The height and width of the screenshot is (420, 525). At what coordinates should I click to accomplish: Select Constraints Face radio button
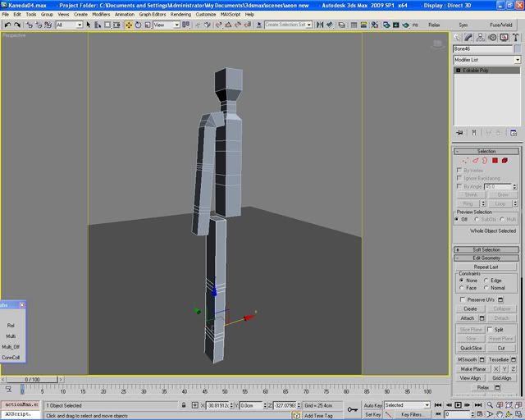pos(462,288)
